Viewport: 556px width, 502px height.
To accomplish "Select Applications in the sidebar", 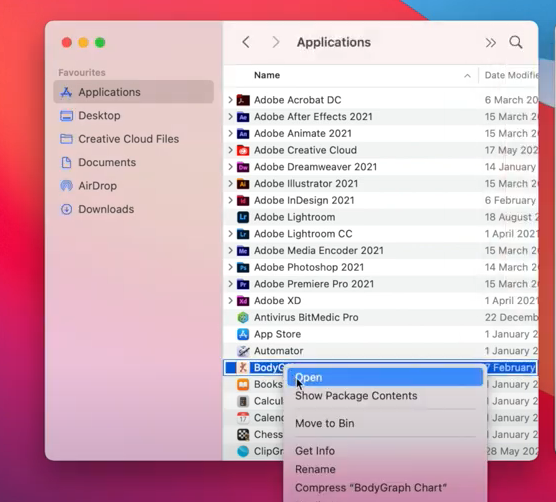I will 134,92.
